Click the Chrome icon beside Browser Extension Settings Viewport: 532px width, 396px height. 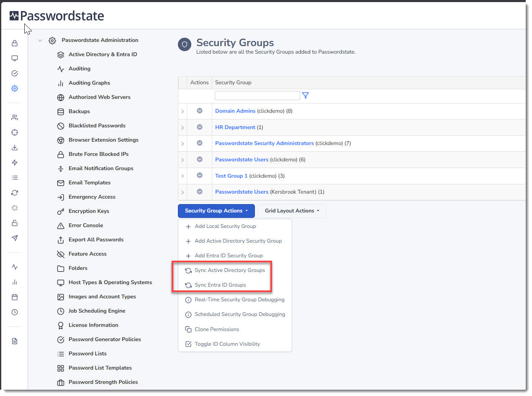click(61, 140)
